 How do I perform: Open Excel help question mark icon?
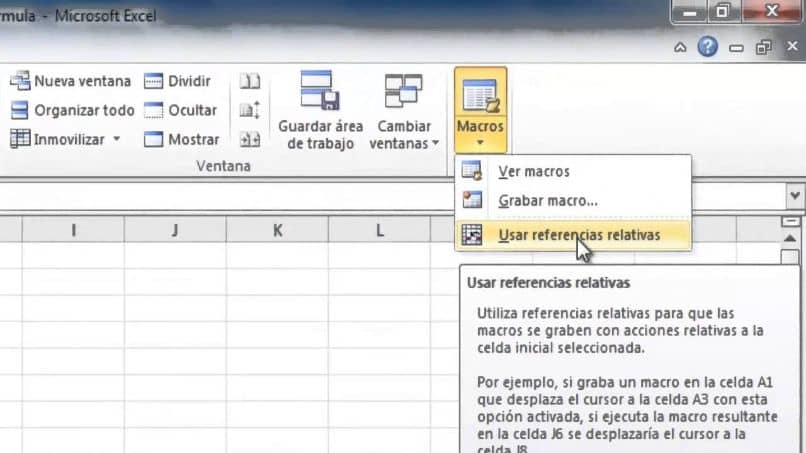[707, 47]
